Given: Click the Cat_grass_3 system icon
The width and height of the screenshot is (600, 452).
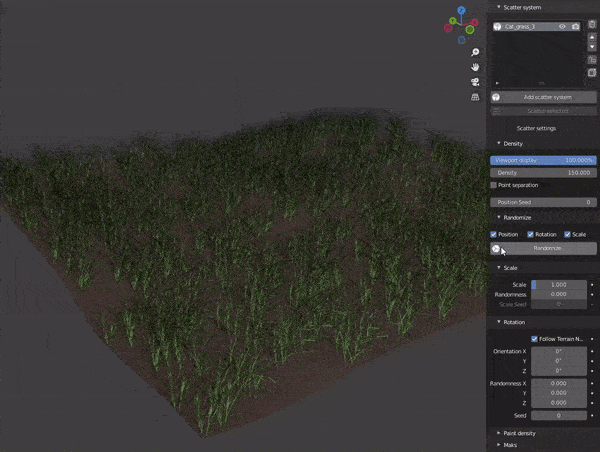Looking at the screenshot, I should 497,26.
